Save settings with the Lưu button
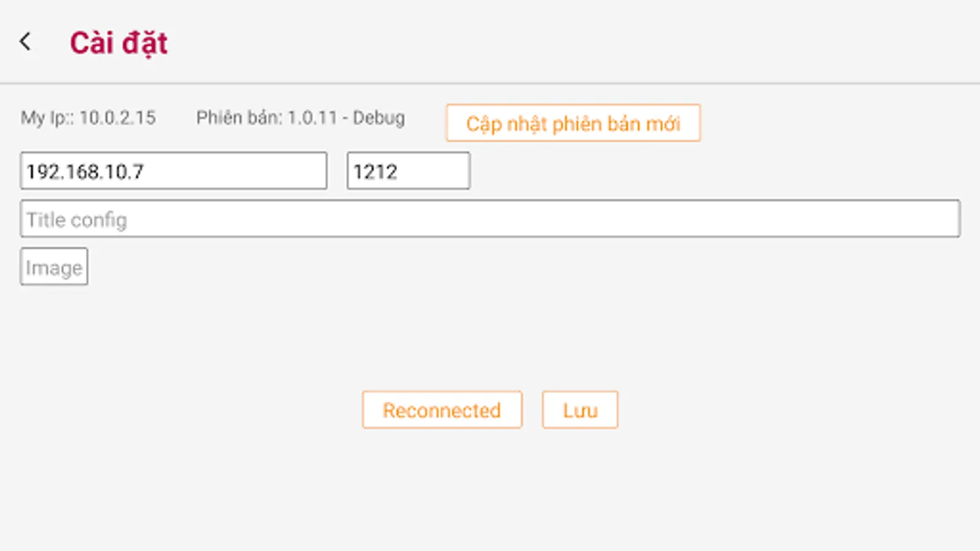Viewport: 980px width, 551px height. pos(579,410)
